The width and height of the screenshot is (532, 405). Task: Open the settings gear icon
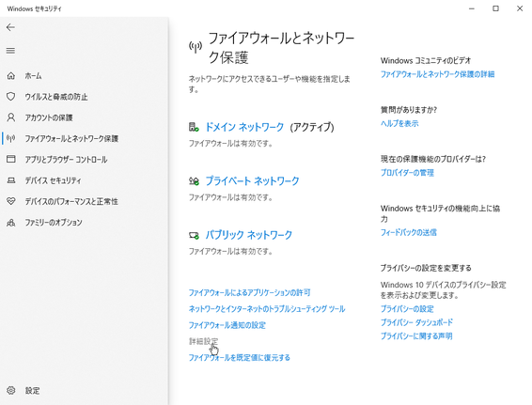[11, 390]
